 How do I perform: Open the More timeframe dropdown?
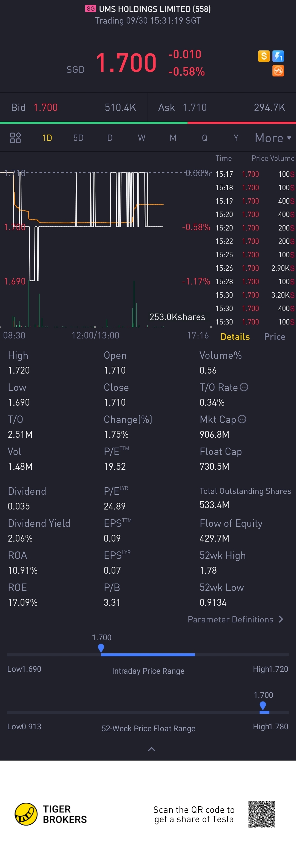(x=273, y=138)
